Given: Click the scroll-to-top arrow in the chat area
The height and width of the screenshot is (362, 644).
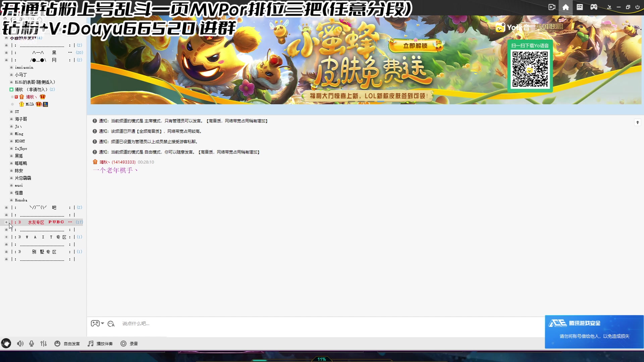Looking at the screenshot, I should click(638, 122).
